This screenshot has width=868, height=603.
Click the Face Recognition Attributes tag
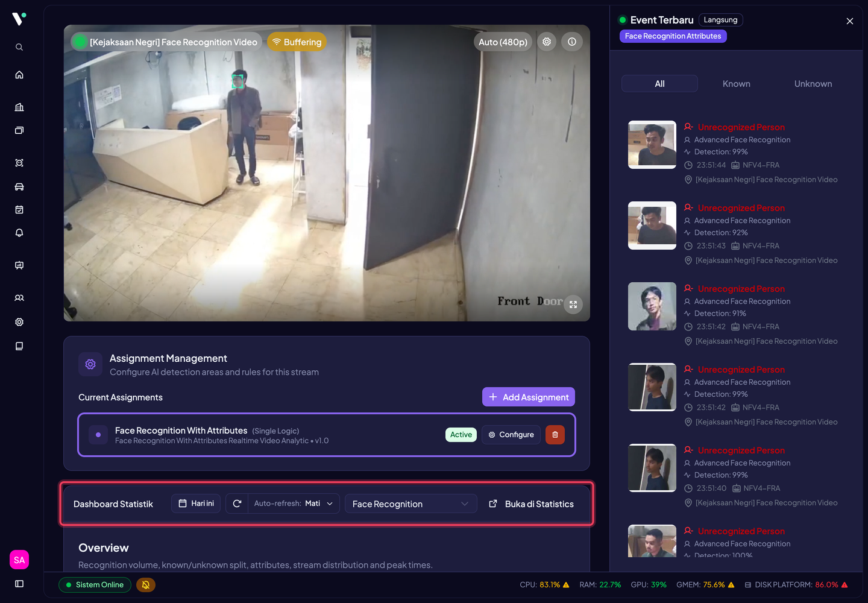(673, 36)
